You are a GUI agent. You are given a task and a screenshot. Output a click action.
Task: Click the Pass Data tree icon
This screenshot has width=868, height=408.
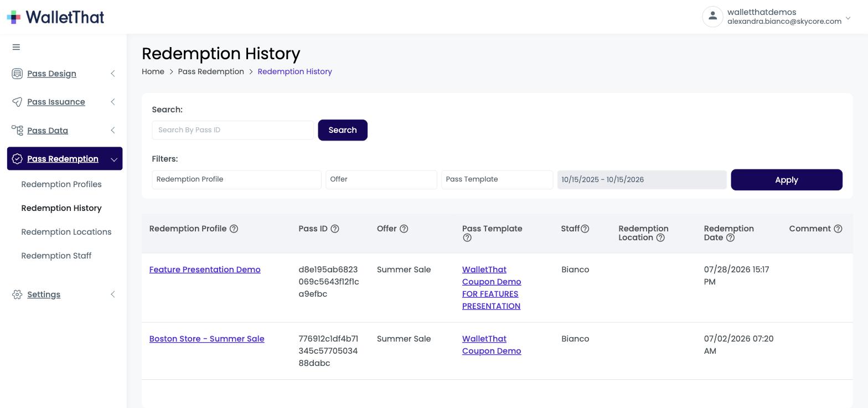pos(17,131)
